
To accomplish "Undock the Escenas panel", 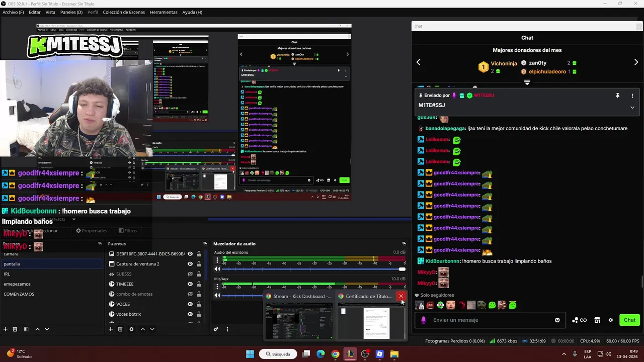I will click(100, 244).
